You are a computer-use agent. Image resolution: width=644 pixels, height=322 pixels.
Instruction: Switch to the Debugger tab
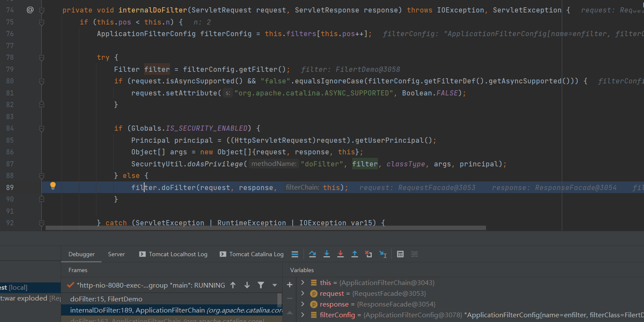click(81, 254)
